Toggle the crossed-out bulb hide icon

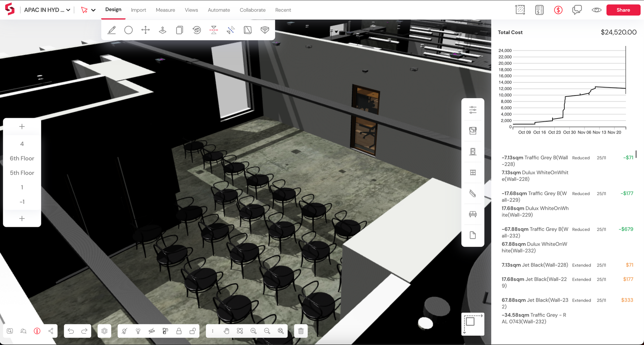pos(124,331)
